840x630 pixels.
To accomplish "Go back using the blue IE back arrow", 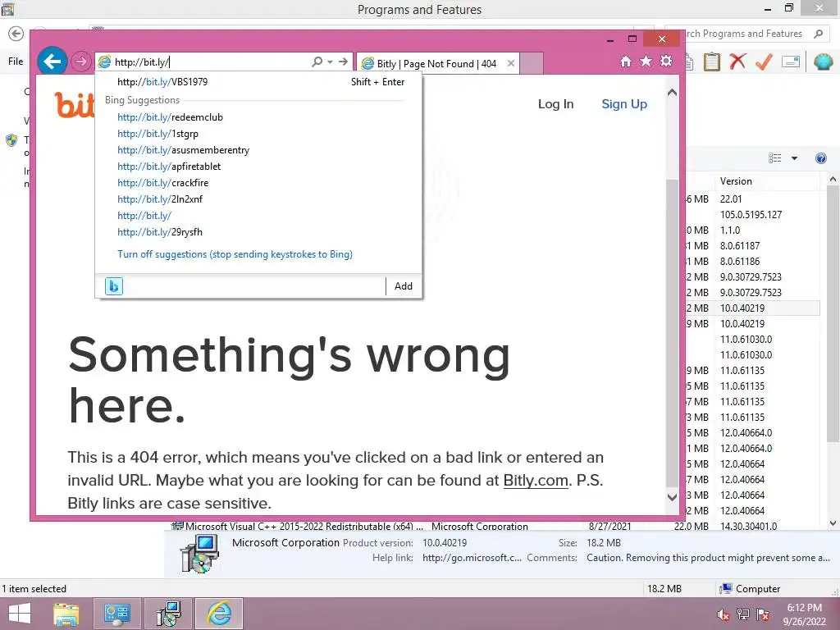I will (52, 62).
